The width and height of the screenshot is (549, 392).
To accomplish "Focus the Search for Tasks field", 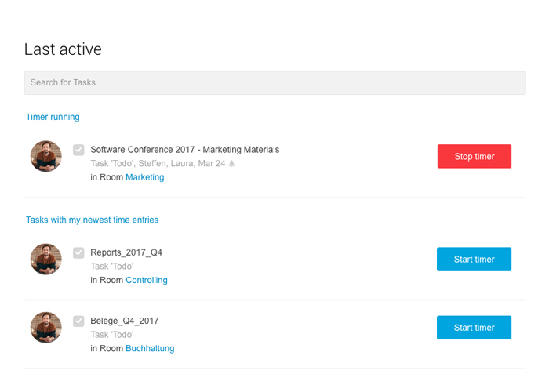I will point(274,82).
